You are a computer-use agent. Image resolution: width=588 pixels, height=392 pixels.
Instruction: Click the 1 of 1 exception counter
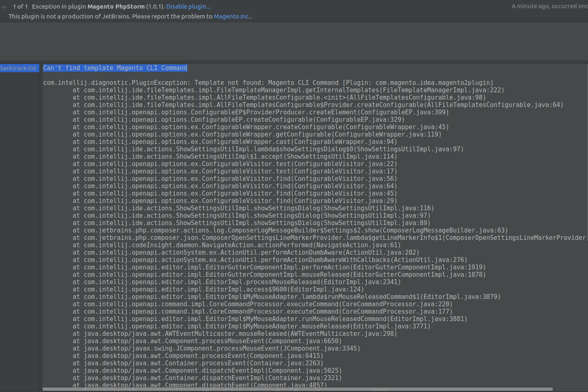[18, 6]
